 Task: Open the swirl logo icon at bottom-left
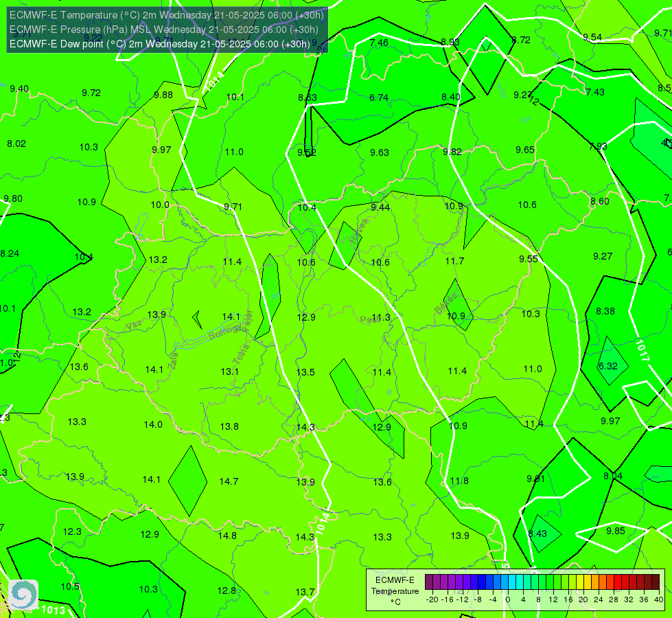click(23, 595)
